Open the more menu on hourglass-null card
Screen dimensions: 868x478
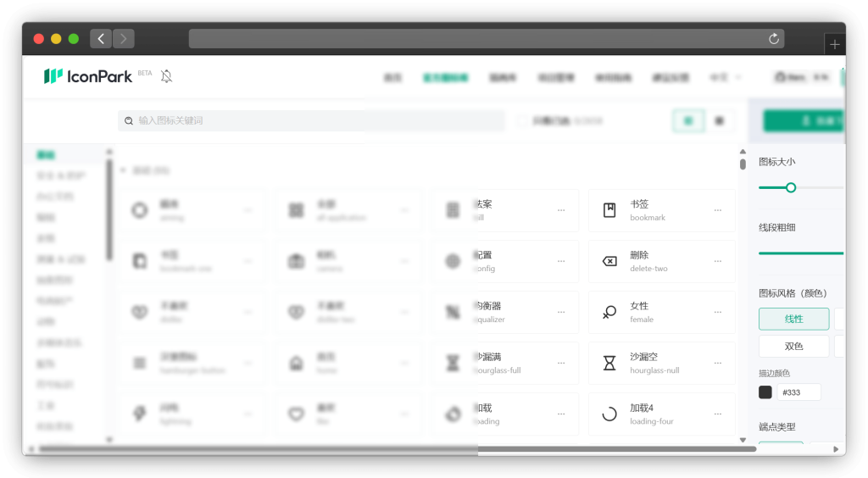(x=718, y=363)
